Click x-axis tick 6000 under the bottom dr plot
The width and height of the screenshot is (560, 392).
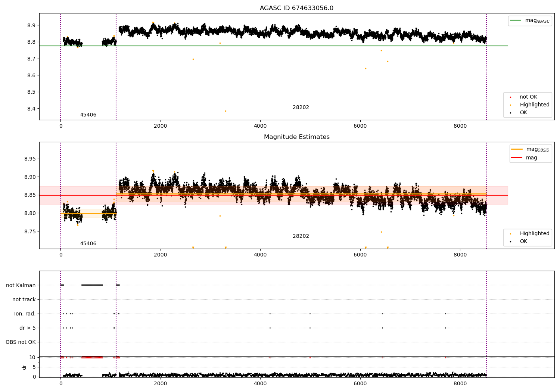click(360, 384)
